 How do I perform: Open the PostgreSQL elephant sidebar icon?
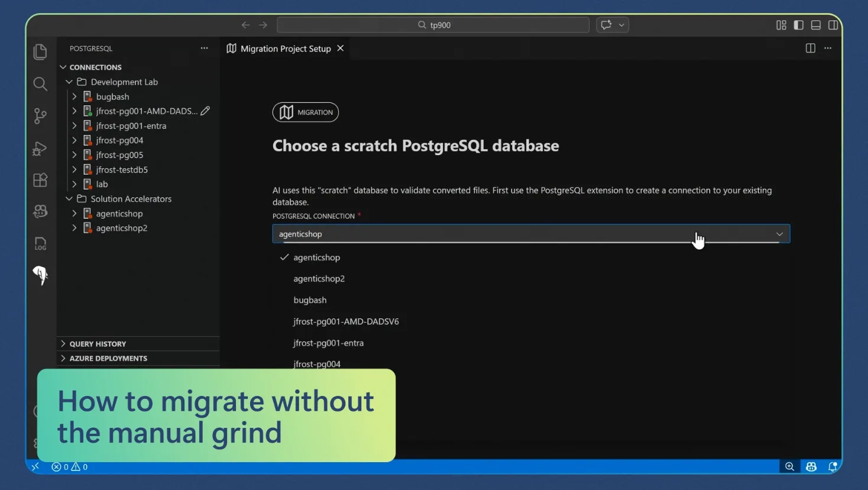[40, 275]
